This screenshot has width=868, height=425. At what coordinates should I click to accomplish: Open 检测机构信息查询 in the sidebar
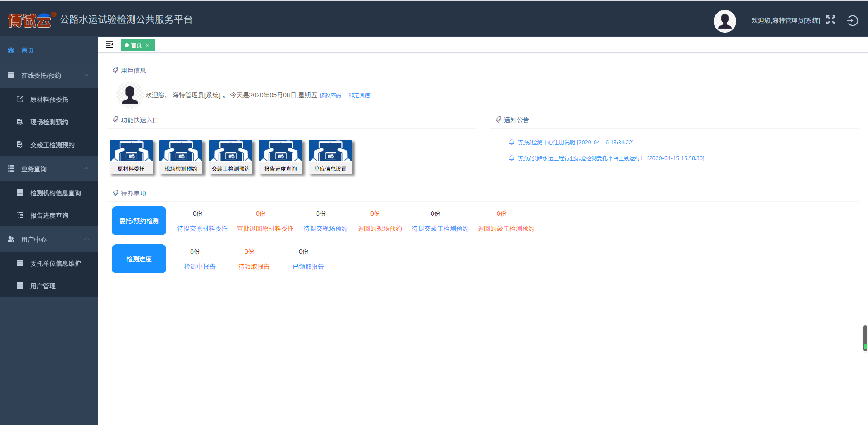(55, 193)
